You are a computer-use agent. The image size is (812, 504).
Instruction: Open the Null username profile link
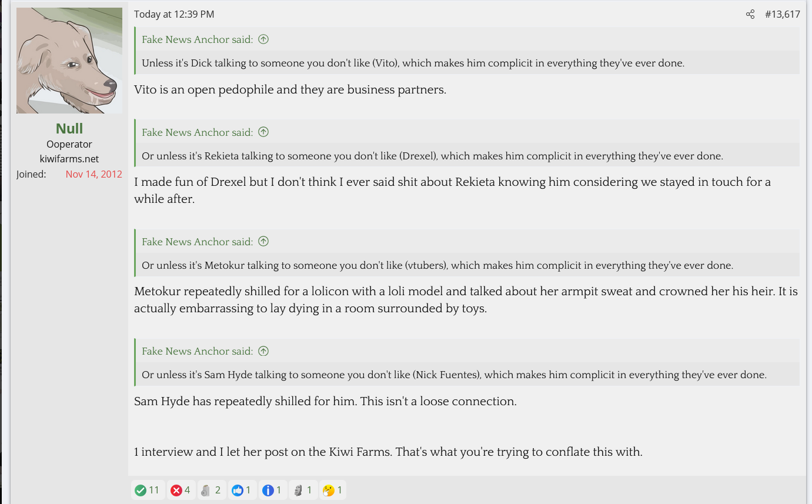[x=69, y=128]
